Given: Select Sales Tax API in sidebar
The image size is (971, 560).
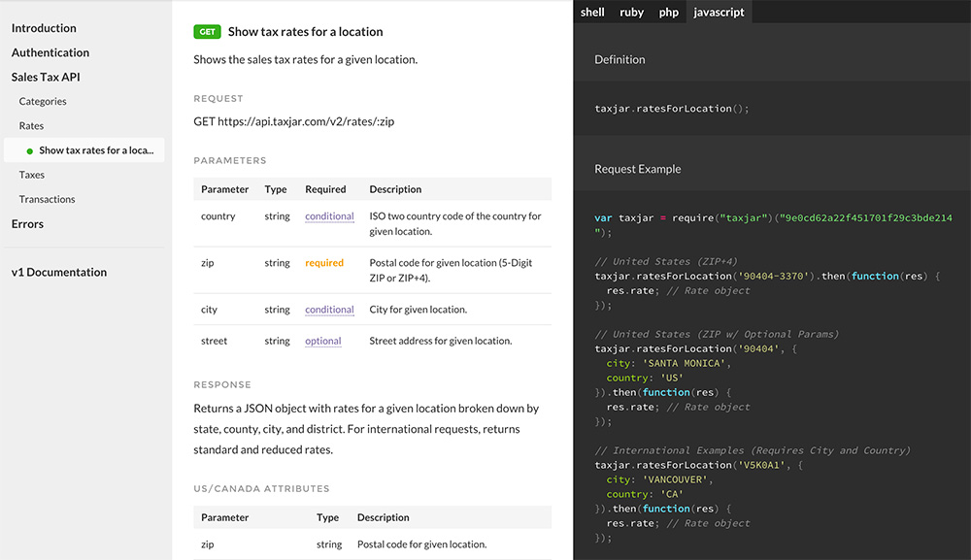Looking at the screenshot, I should click(x=46, y=77).
